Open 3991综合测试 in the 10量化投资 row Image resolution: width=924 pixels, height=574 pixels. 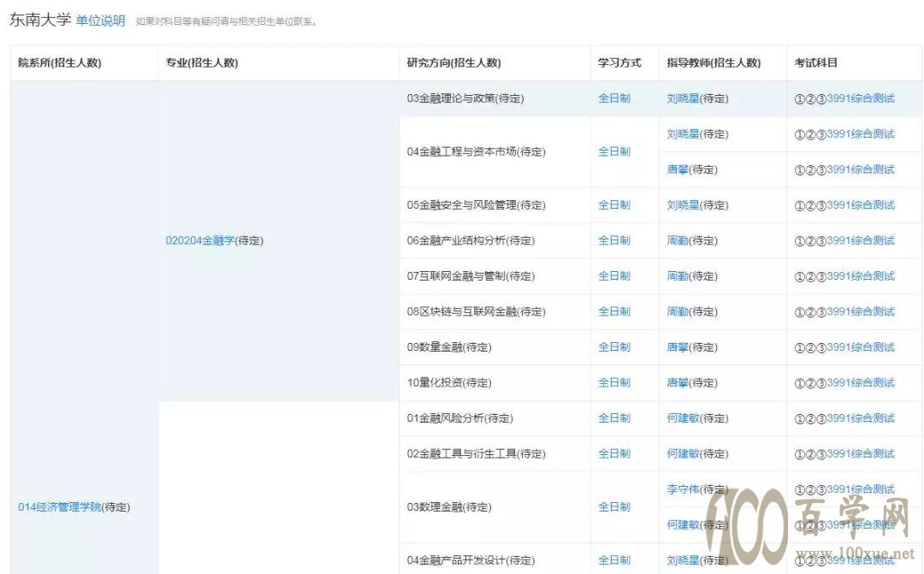tap(861, 382)
